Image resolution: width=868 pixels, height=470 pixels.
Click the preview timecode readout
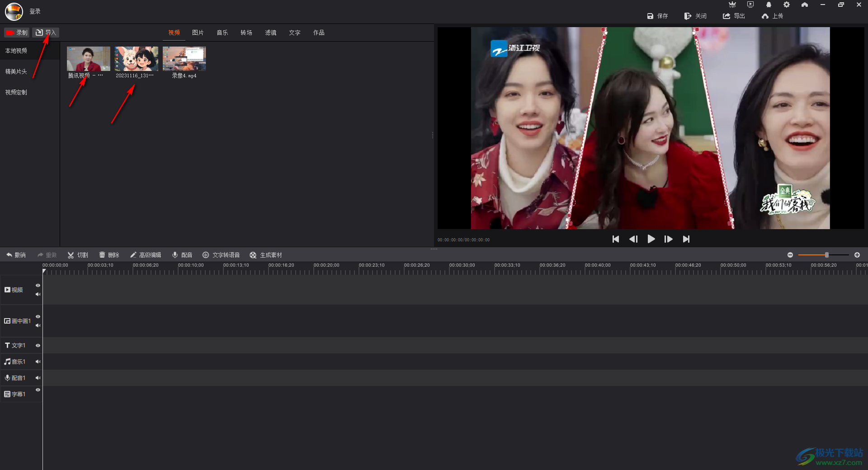click(463, 240)
